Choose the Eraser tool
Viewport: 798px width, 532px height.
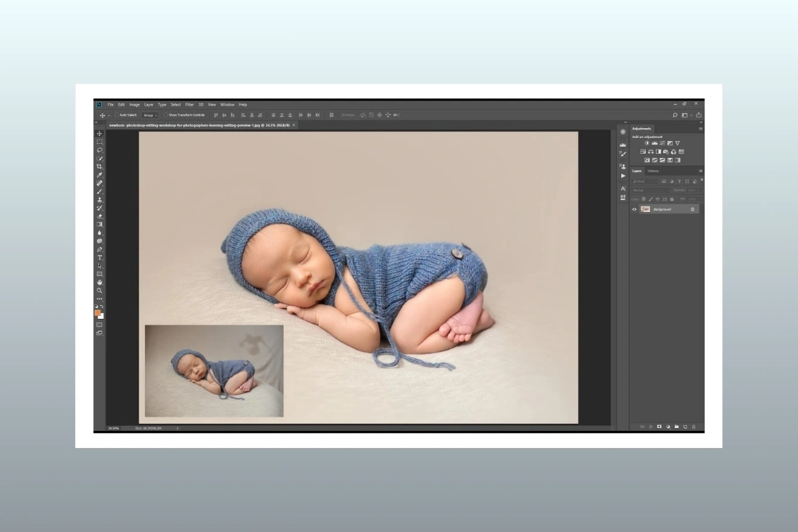(x=99, y=216)
